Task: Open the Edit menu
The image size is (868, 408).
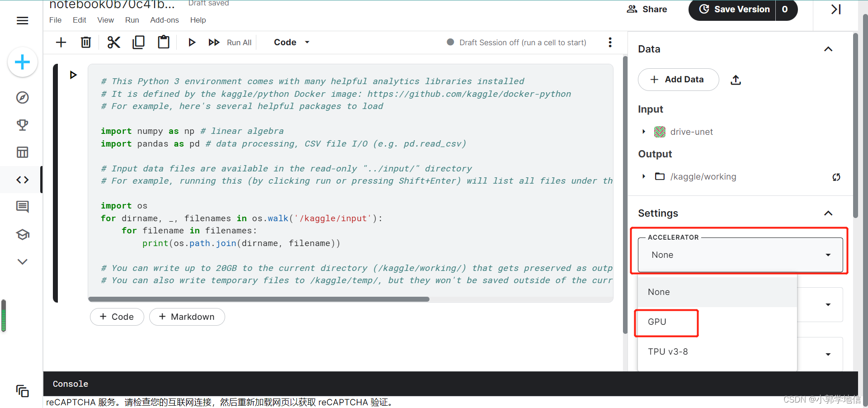Action: pyautogui.click(x=80, y=20)
